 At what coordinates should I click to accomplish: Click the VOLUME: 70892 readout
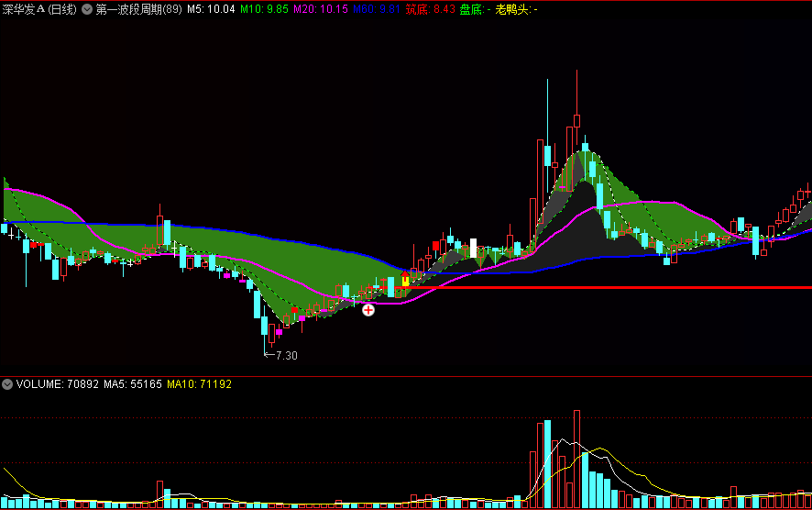58,384
